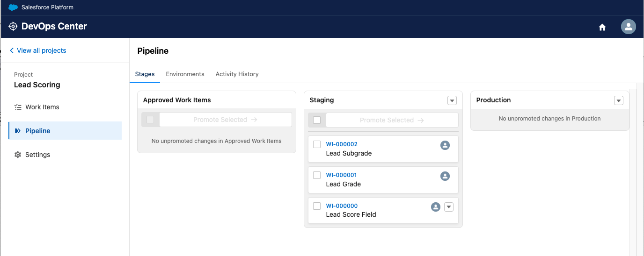
Task: Open dropdown on WI-000000 card
Action: coord(449,207)
